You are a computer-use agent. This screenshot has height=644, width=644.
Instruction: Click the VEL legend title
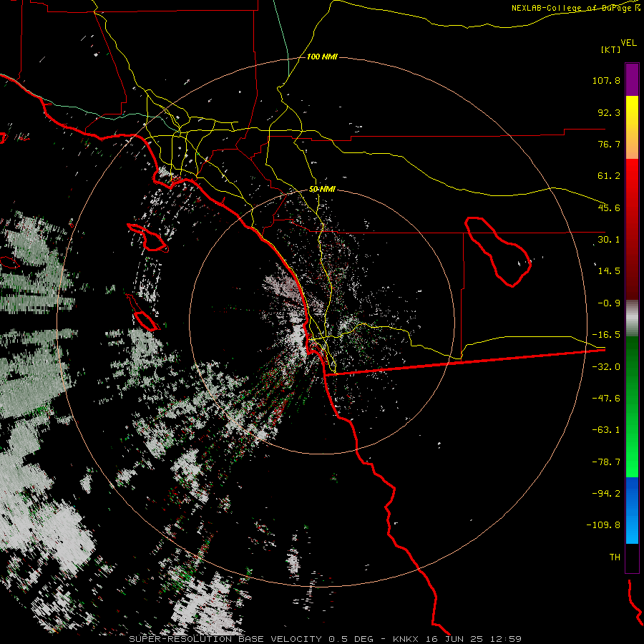[628, 42]
